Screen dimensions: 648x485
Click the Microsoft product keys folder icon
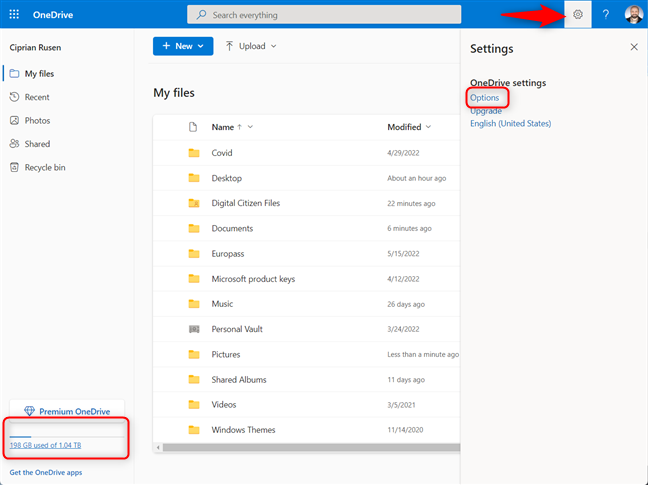click(x=194, y=279)
